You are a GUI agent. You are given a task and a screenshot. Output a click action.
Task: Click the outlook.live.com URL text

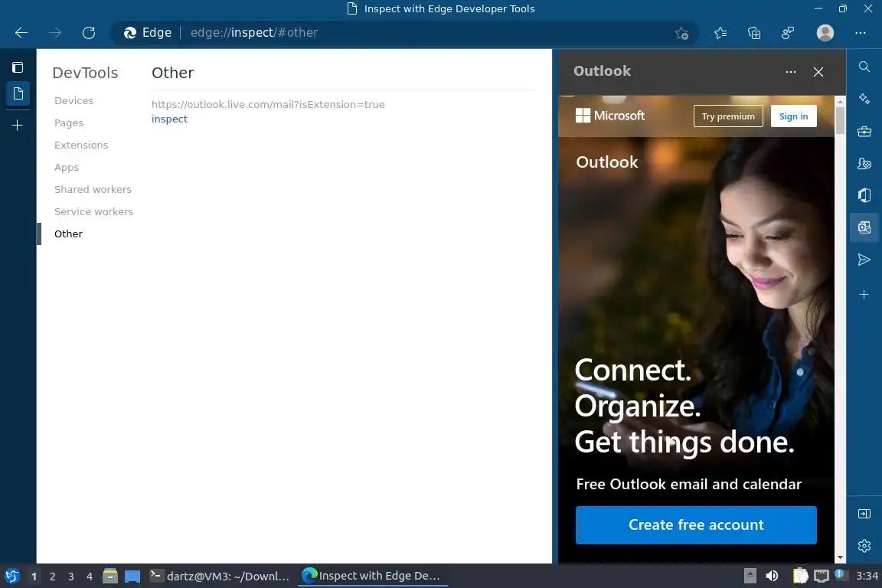[x=268, y=105]
